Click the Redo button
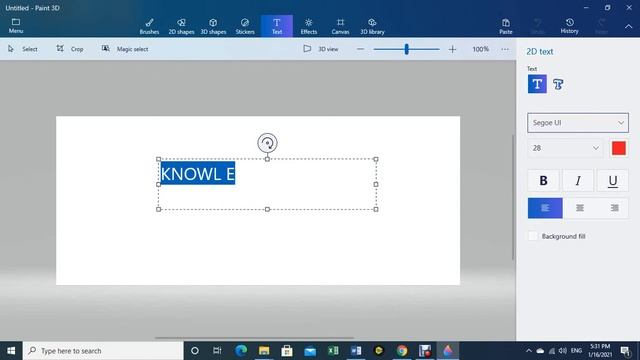 tap(601, 26)
